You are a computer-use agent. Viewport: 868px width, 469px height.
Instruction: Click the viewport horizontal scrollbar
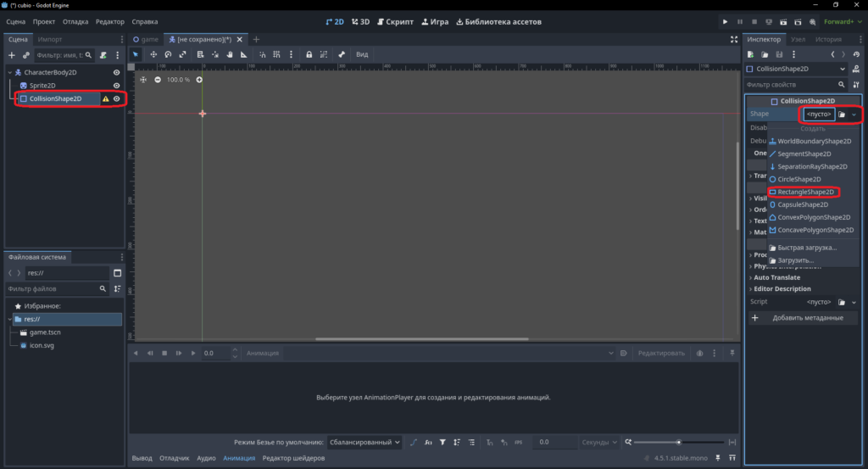pos(422,339)
